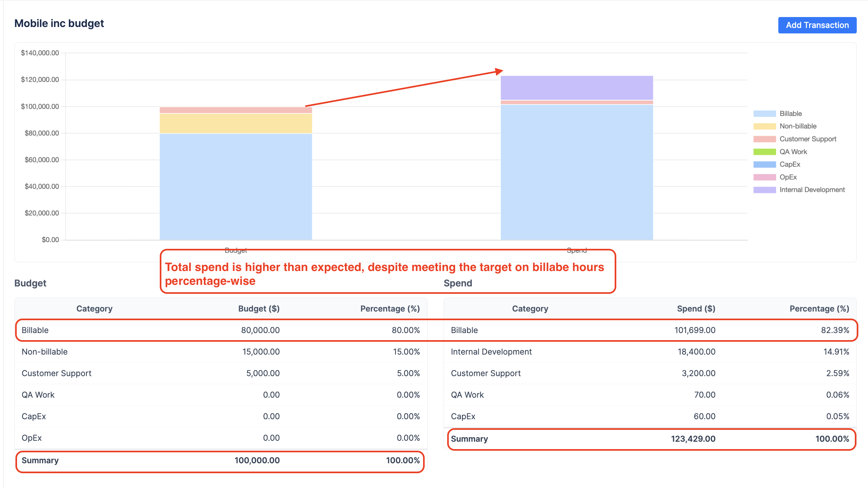Image resolution: width=868 pixels, height=488 pixels.
Task: Toggle the Billable legend color swatch
Action: point(764,113)
